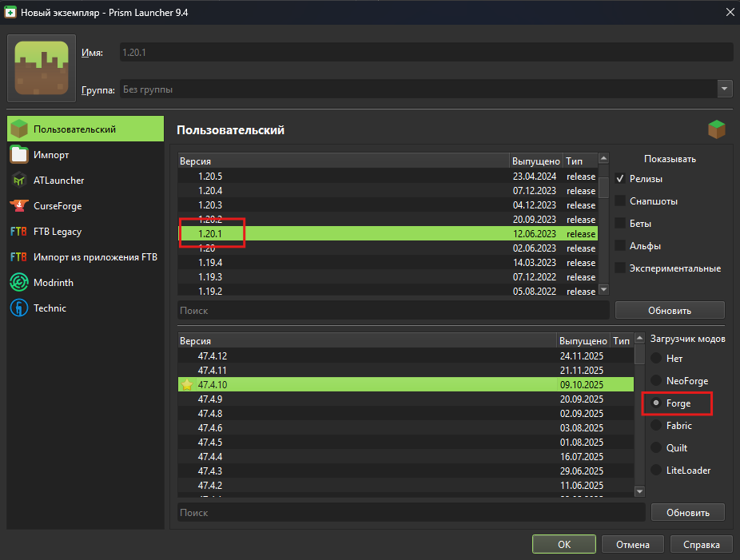This screenshot has width=740, height=560.
Task: Select the Custom (Пользовательский) source icon
Action: click(19, 129)
